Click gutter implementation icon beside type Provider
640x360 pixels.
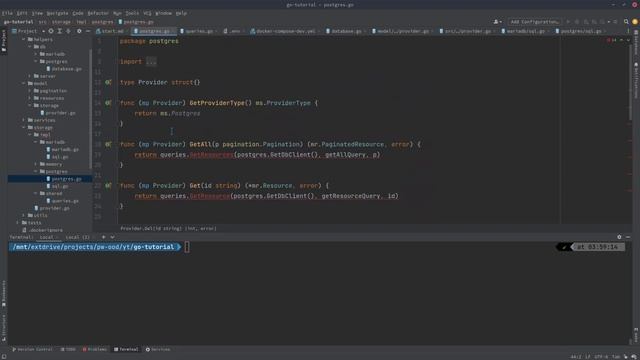[x=108, y=82]
